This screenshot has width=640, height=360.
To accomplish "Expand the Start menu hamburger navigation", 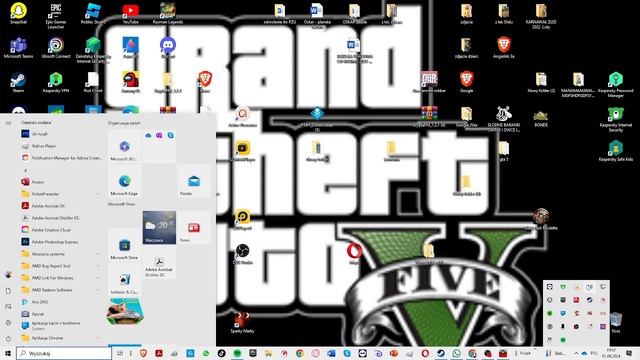I will click(x=8, y=123).
